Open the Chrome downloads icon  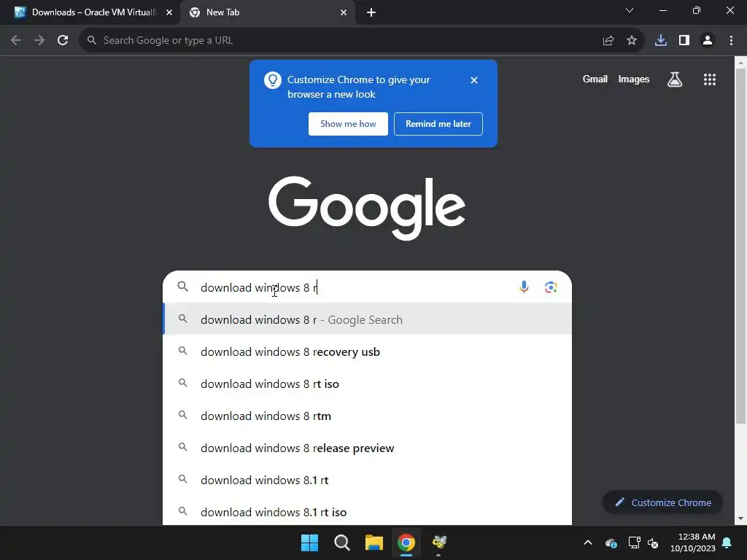tap(661, 41)
